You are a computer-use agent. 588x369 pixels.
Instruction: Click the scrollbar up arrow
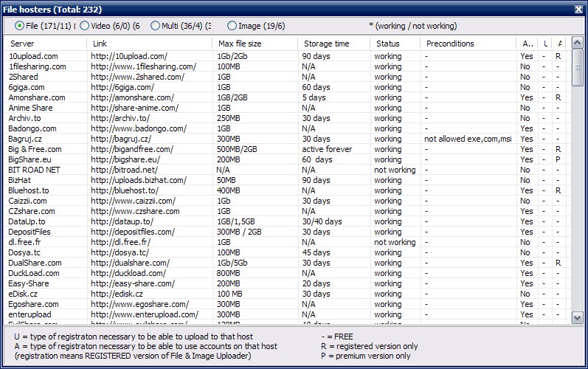[x=577, y=43]
